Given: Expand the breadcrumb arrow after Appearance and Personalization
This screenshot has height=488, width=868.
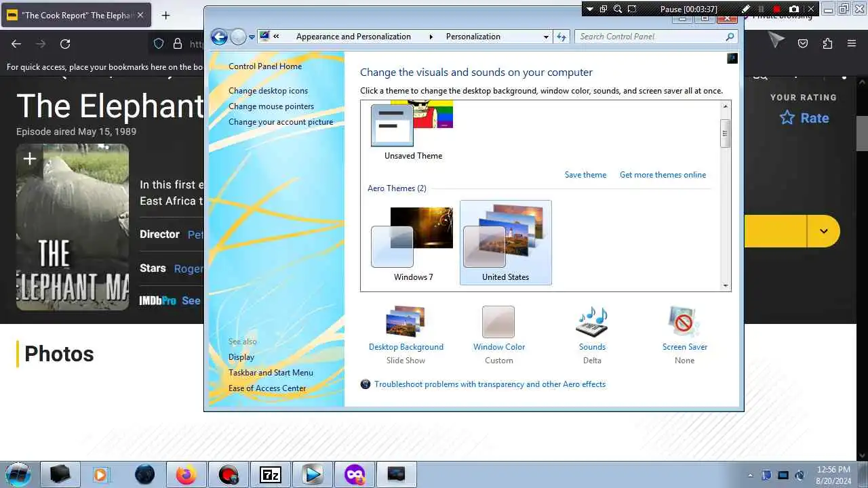Looking at the screenshot, I should coord(431,37).
